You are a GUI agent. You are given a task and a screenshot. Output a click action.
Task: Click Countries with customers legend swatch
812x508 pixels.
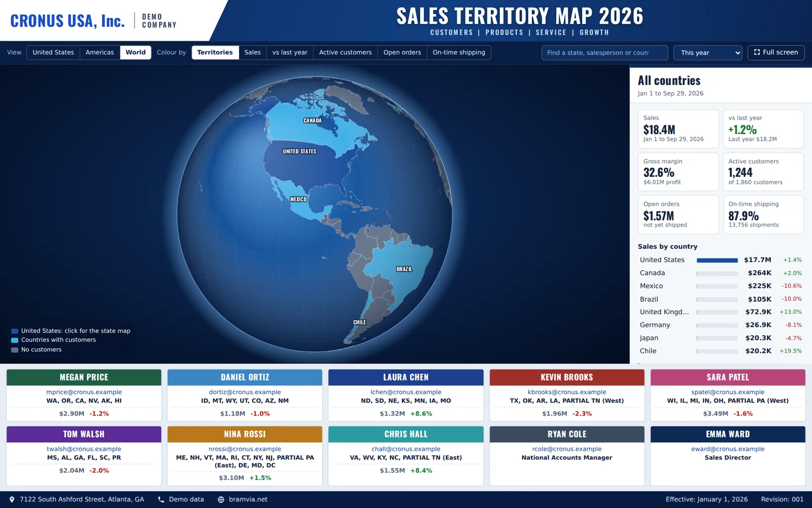(x=15, y=340)
